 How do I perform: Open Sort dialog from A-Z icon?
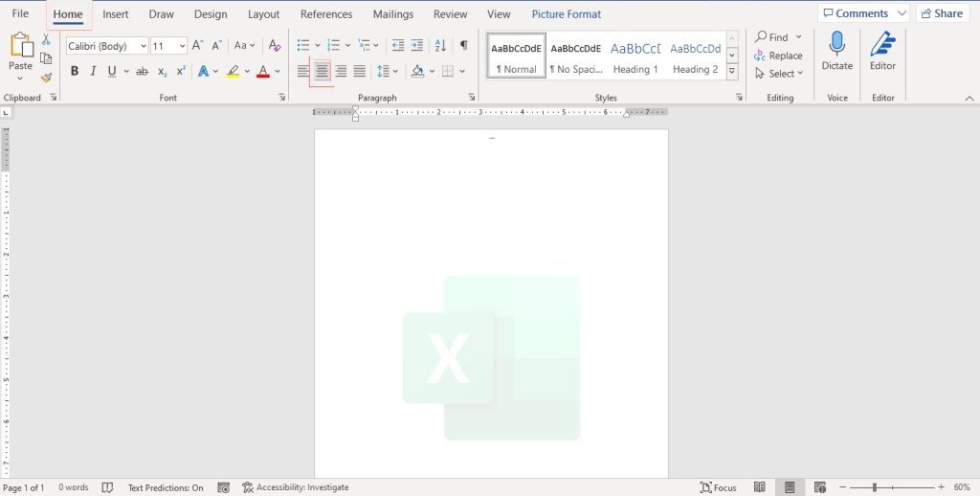pos(440,46)
